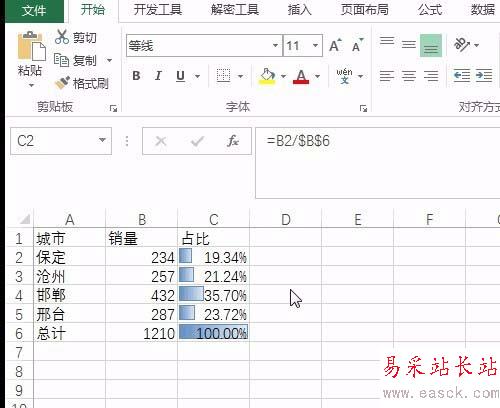Switch to the 插入 tab
The image size is (500, 408).
(x=300, y=9)
